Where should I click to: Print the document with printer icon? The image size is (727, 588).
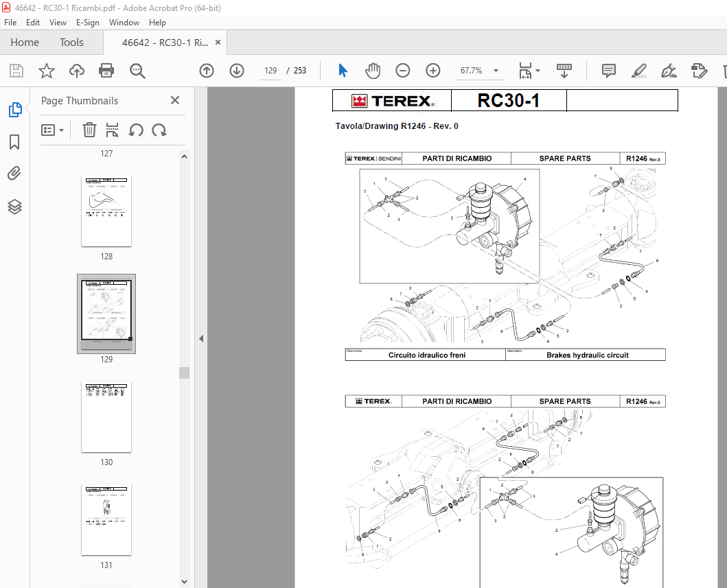[x=106, y=71]
